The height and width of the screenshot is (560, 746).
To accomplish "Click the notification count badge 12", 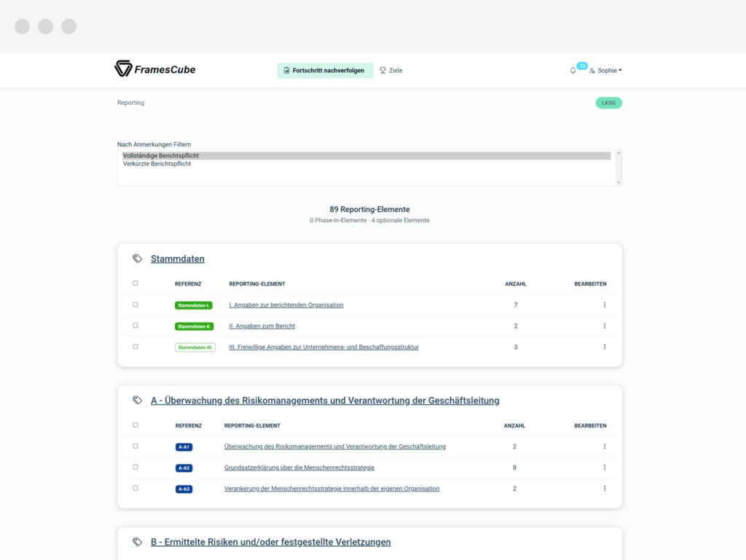I will 582,66.
